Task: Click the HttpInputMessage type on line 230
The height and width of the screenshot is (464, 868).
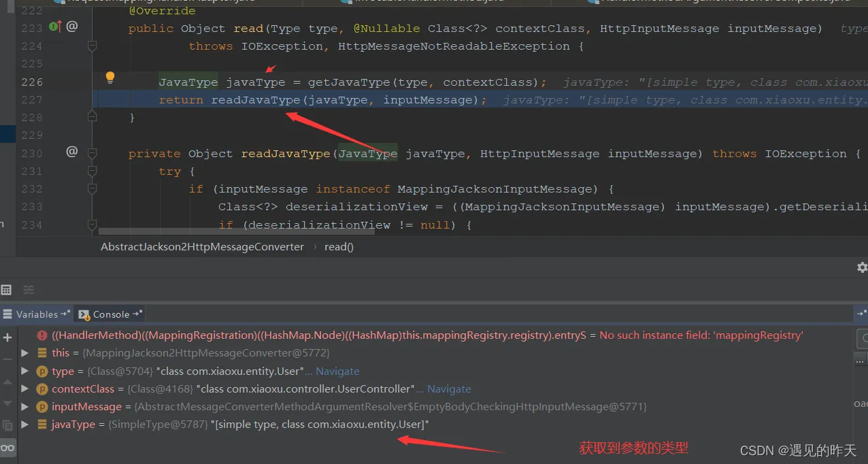Action: coord(540,154)
